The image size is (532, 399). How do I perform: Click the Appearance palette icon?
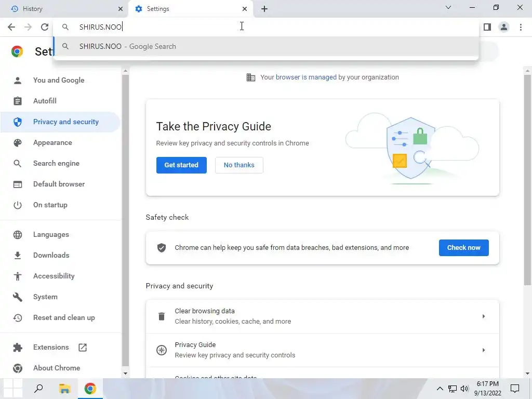point(18,143)
